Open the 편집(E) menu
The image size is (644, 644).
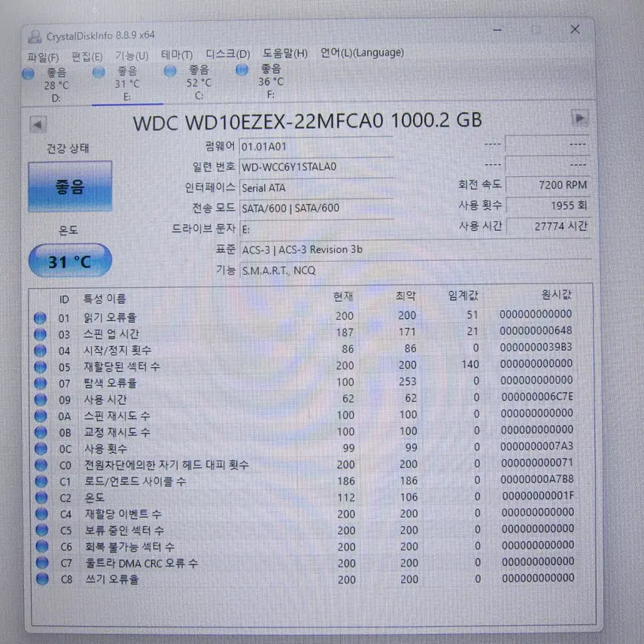click(x=87, y=56)
